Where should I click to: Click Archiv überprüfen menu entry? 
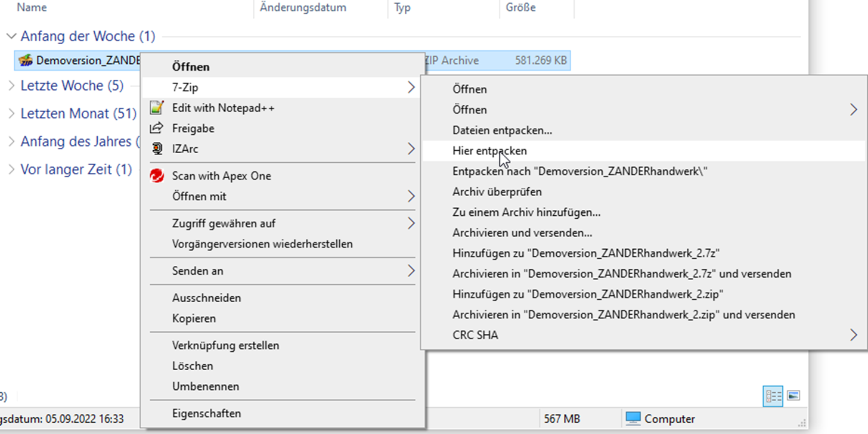point(497,192)
